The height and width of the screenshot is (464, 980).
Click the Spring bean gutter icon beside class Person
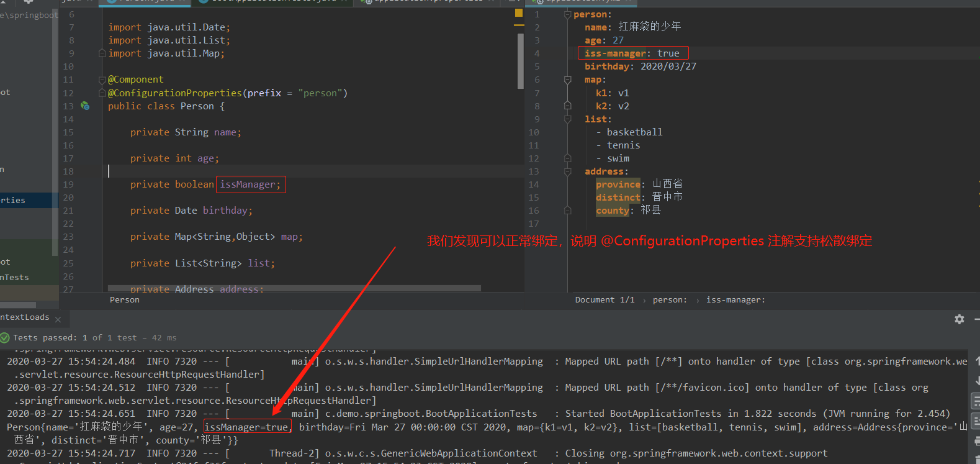(85, 106)
